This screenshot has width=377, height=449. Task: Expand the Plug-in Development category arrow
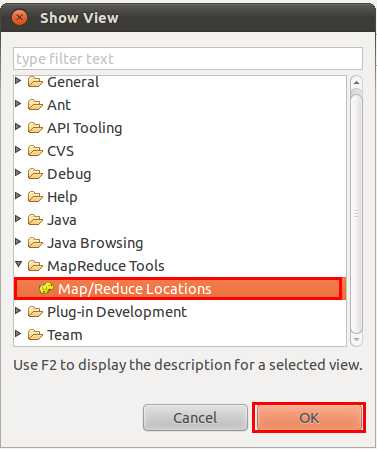pos(19,311)
